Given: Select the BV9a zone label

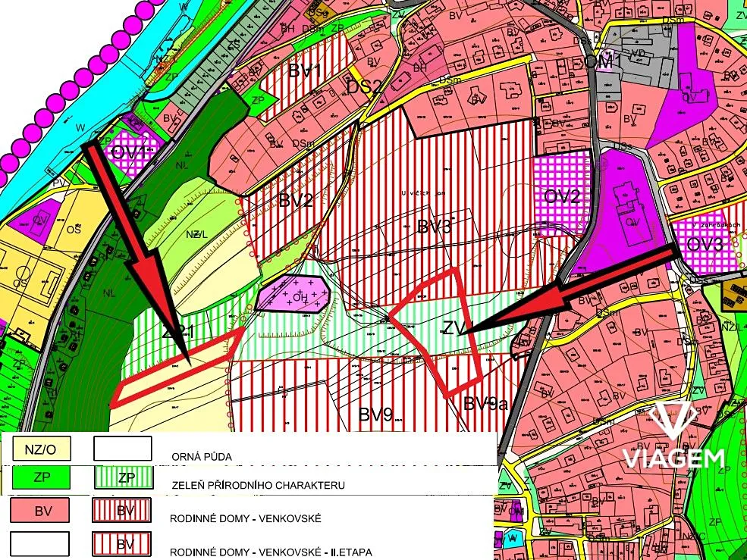Looking at the screenshot, I should 485,402.
